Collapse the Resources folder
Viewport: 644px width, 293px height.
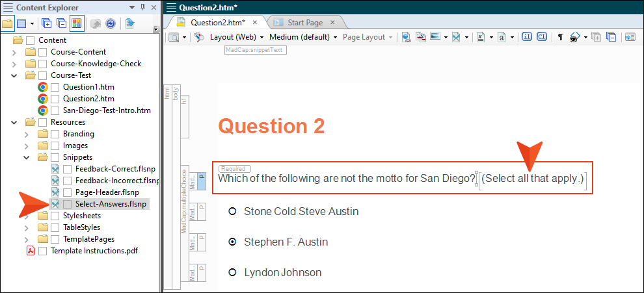coord(14,122)
